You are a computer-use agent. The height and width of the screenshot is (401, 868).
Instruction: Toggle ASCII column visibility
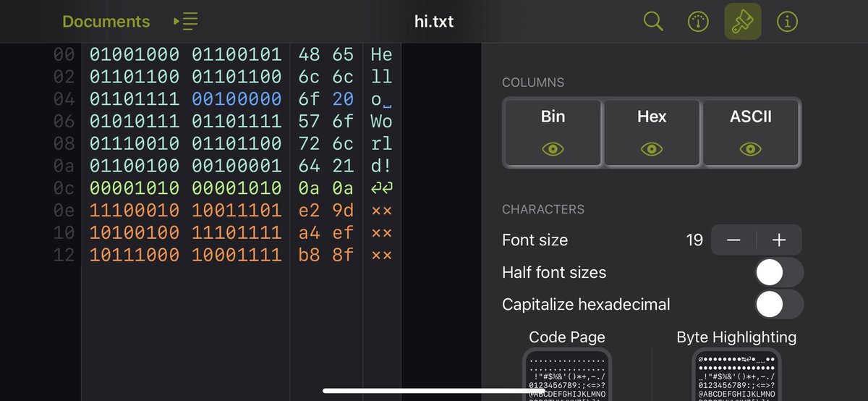pyautogui.click(x=751, y=132)
